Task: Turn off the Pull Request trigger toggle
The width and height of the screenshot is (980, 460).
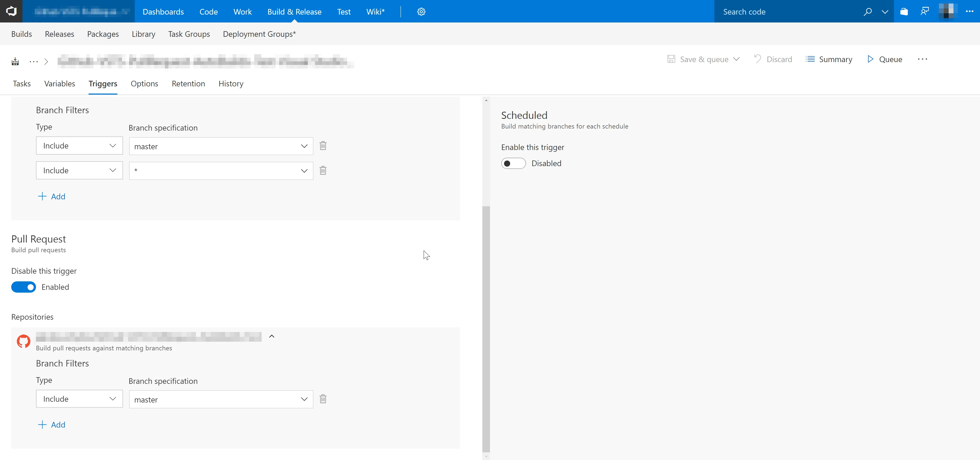Action: [23, 287]
